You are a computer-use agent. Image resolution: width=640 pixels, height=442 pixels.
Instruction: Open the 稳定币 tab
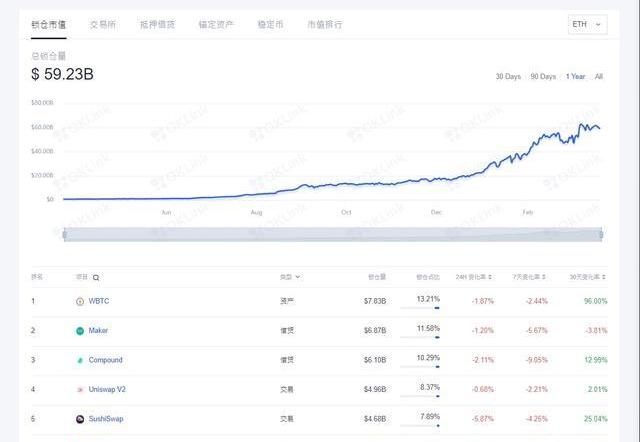270,24
